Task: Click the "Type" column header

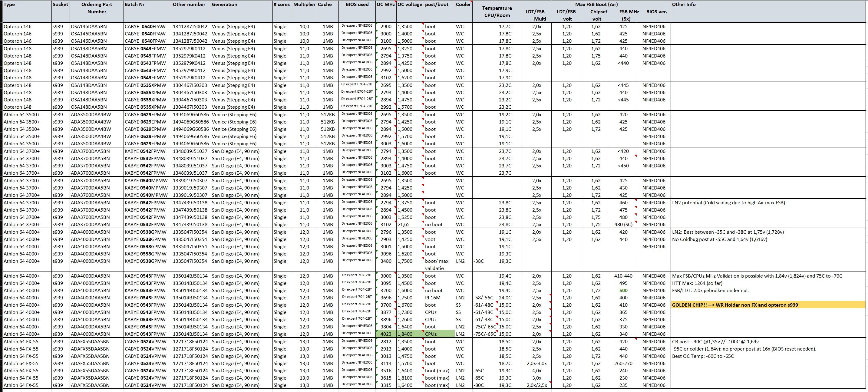Action: 9,4
